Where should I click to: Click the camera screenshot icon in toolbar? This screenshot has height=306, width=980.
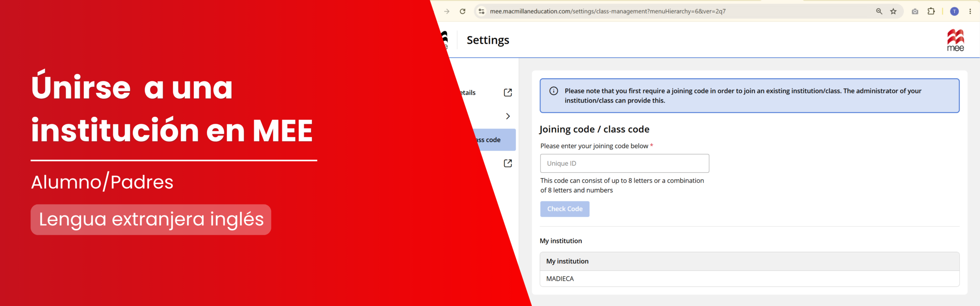point(915,11)
